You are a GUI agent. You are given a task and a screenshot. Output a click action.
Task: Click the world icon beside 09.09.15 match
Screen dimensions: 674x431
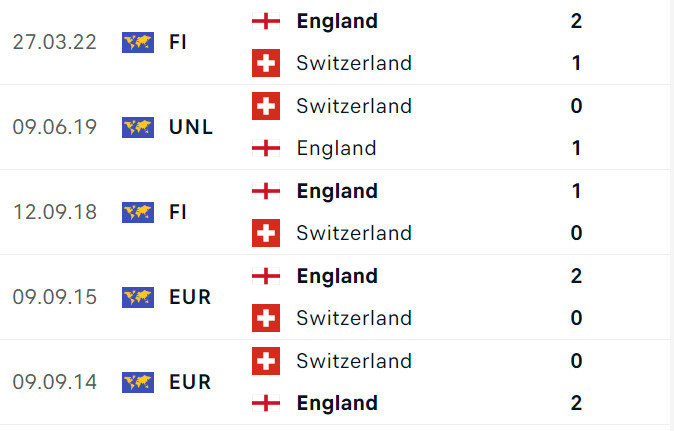pos(137,297)
